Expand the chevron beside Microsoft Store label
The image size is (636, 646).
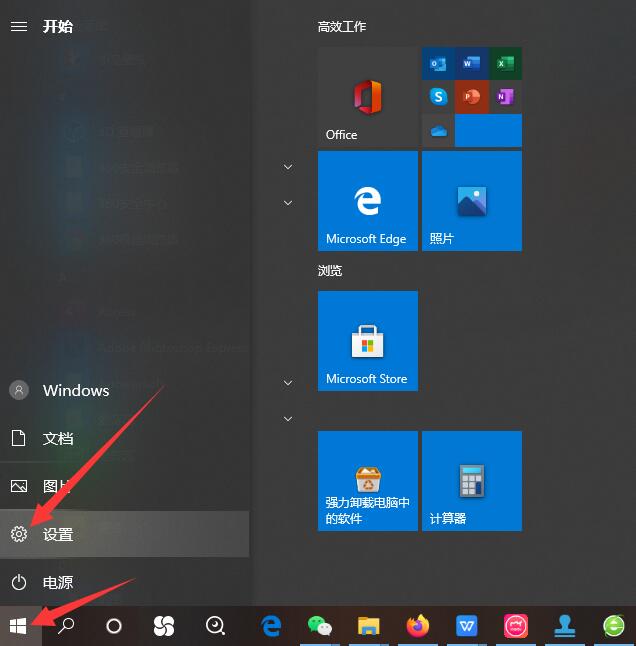point(288,383)
